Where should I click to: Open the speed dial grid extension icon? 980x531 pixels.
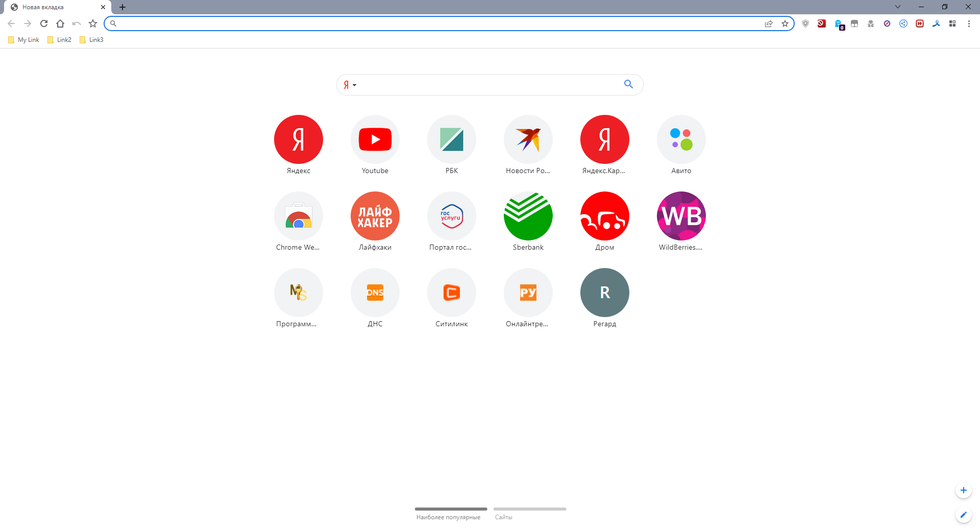[x=952, y=23]
